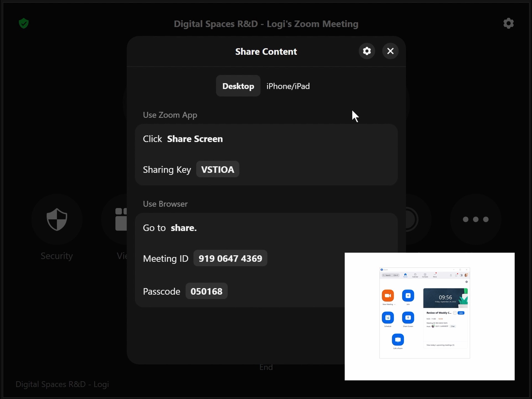Open Share Content settings gear
Image resolution: width=532 pixels, height=399 pixels.
(x=367, y=51)
